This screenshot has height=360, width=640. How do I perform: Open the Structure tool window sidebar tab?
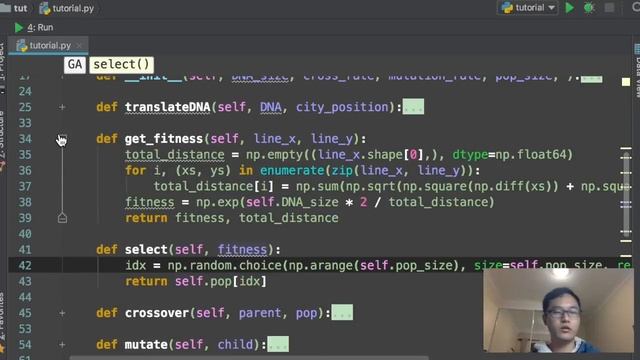pos(2,139)
